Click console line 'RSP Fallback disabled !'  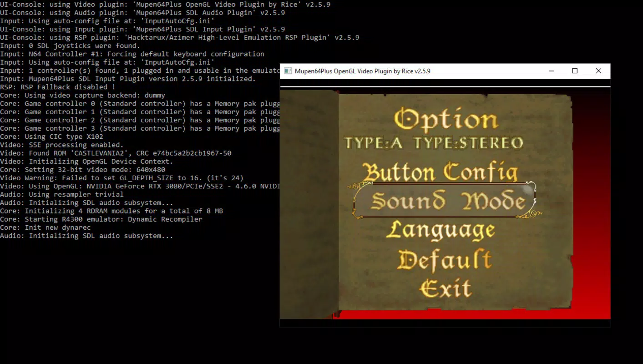pyautogui.click(x=58, y=87)
